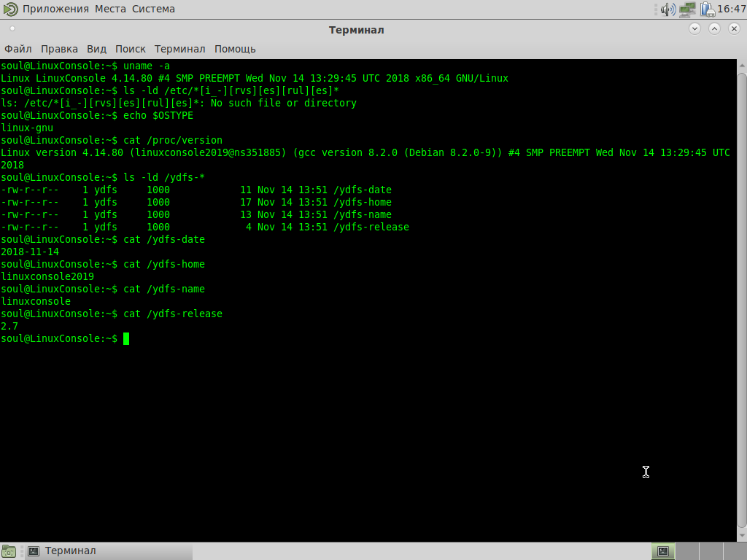
Task: Click the 'Linux version 4.14.80' output line
Action: click(365, 158)
